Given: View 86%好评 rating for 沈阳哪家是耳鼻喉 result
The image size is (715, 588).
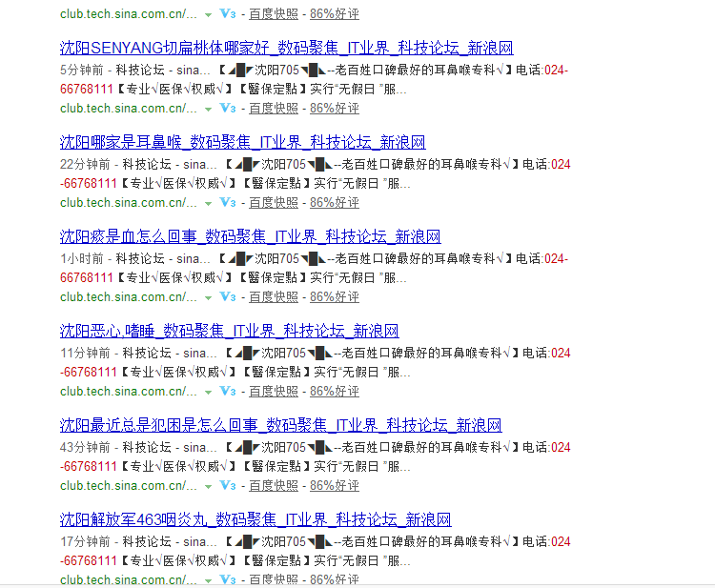Looking at the screenshot, I should click(x=335, y=203).
